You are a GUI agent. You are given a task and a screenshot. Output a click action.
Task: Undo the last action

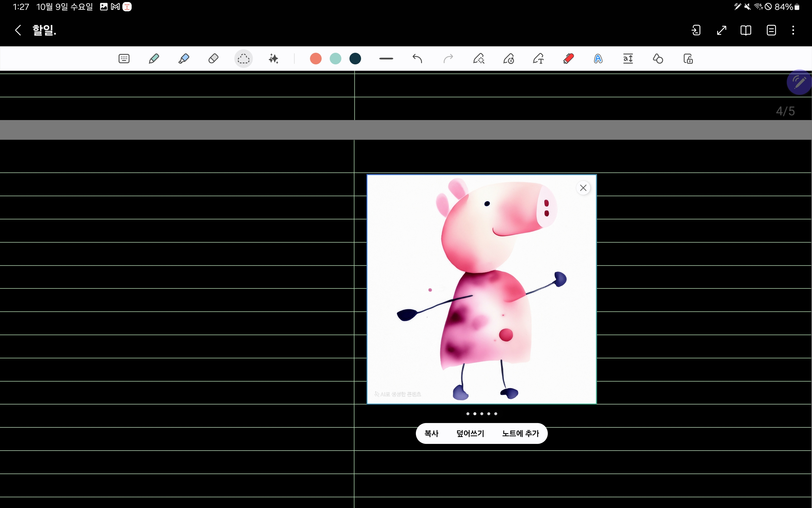[x=417, y=59]
